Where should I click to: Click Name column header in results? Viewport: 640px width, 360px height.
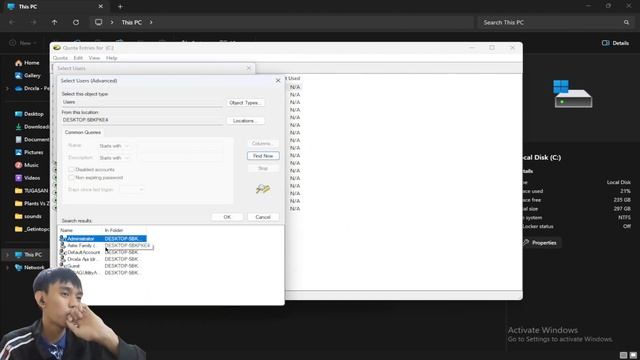tap(81, 231)
